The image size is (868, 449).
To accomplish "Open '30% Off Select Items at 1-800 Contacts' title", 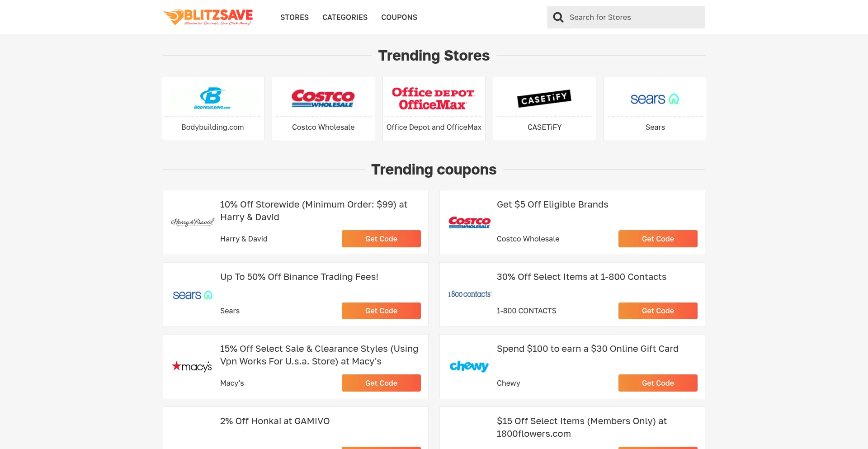I will click(581, 277).
